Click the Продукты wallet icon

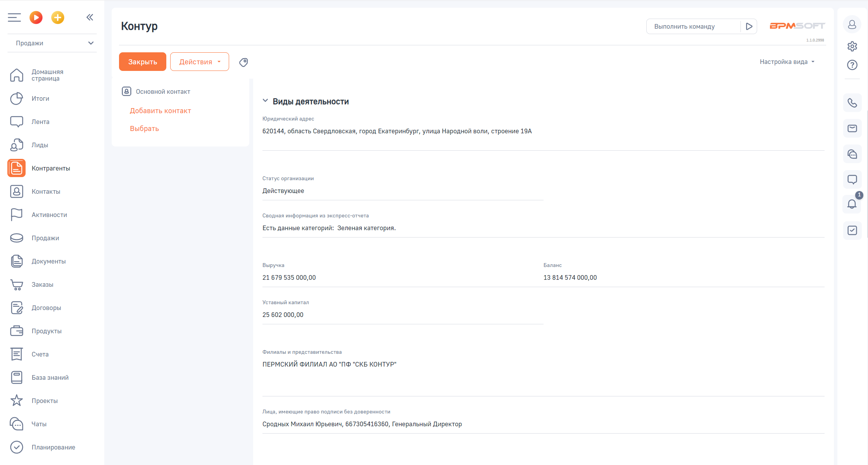[17, 331]
